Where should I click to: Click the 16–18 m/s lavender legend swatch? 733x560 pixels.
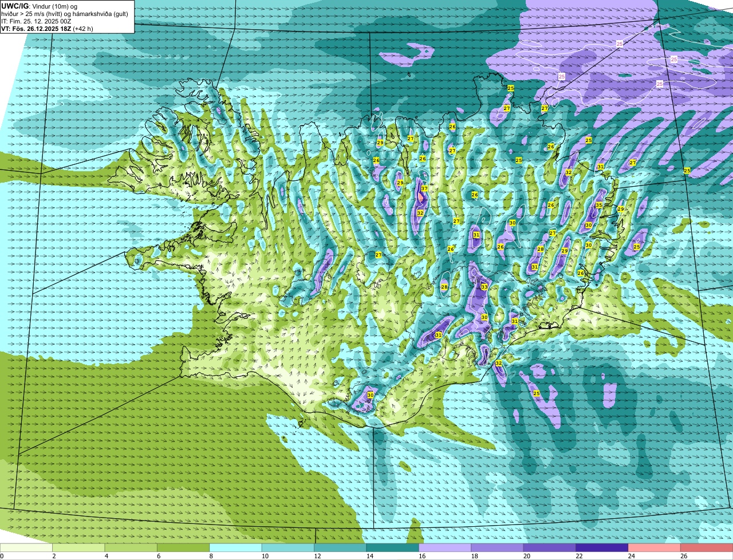coord(446,547)
